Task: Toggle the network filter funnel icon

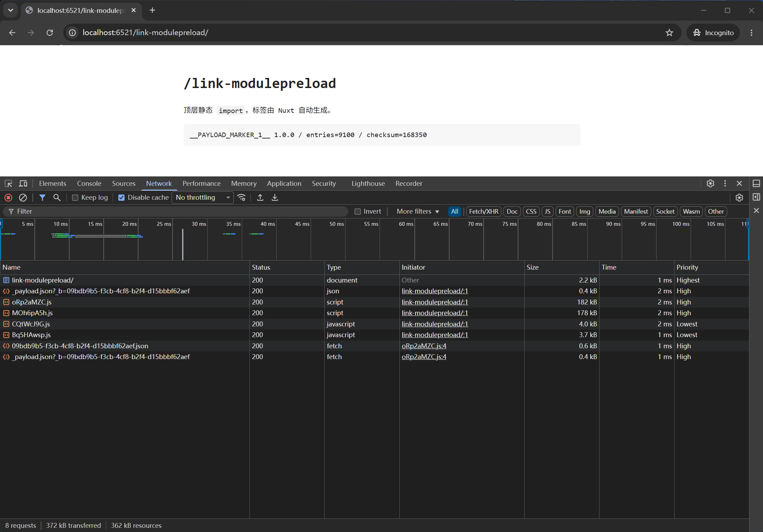Action: (x=42, y=198)
